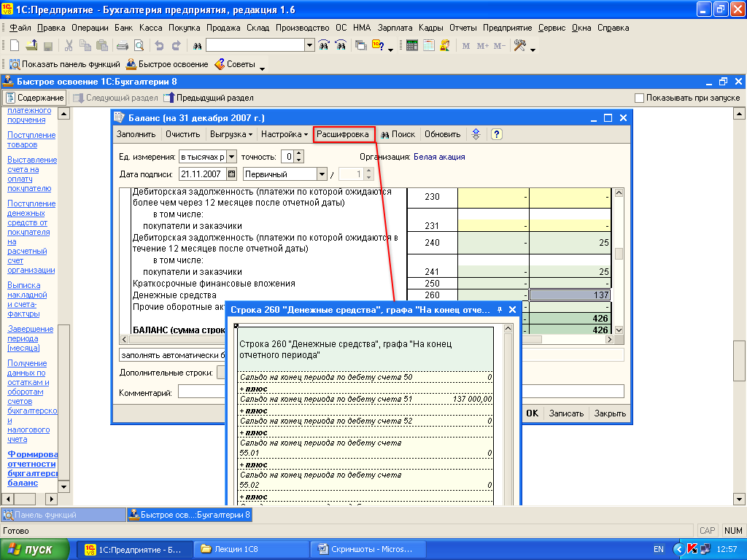Click the tools settings hammer icon
This screenshot has width=747, height=560.
[519, 46]
